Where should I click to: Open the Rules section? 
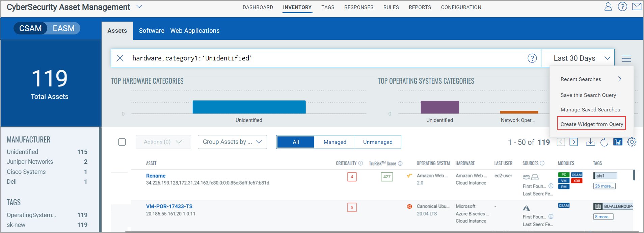[391, 7]
